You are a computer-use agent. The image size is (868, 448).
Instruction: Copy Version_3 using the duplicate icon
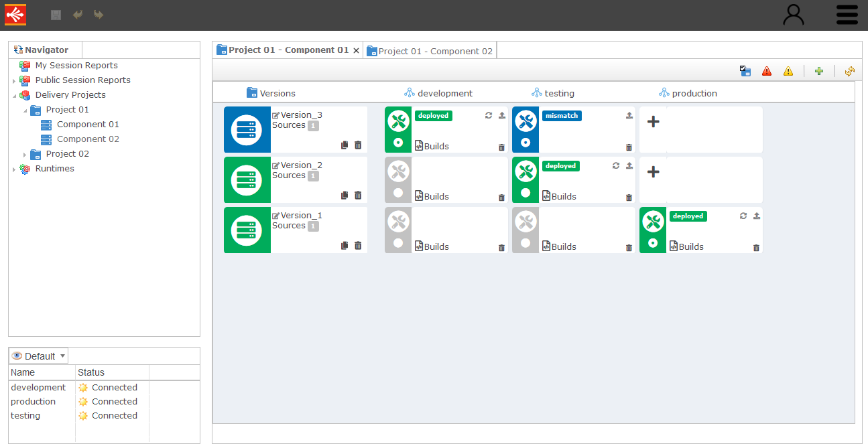[345, 145]
